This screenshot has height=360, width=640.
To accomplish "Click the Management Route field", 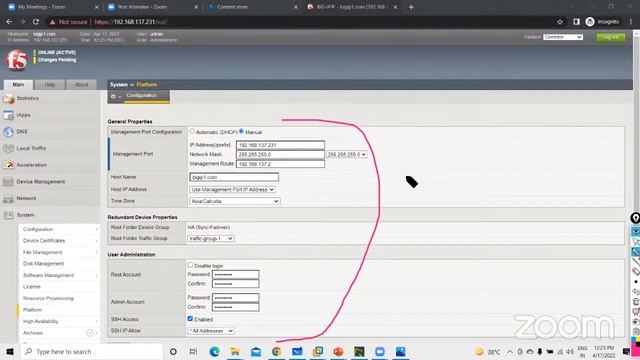I will click(280, 164).
